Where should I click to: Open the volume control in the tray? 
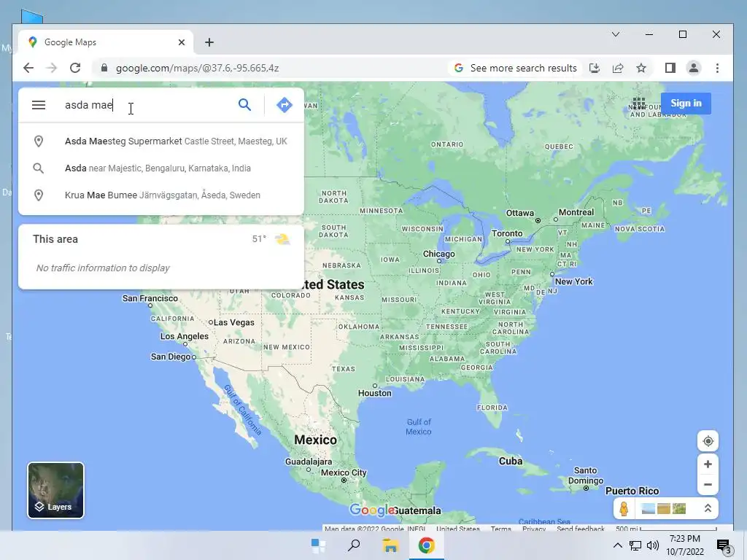click(653, 545)
